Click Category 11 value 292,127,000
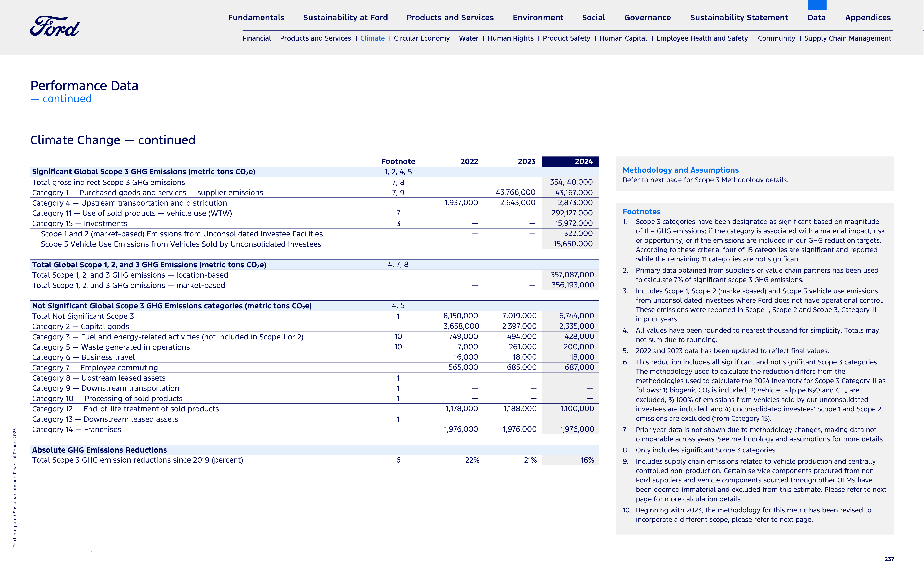This screenshot has height=578, width=924. click(x=572, y=213)
